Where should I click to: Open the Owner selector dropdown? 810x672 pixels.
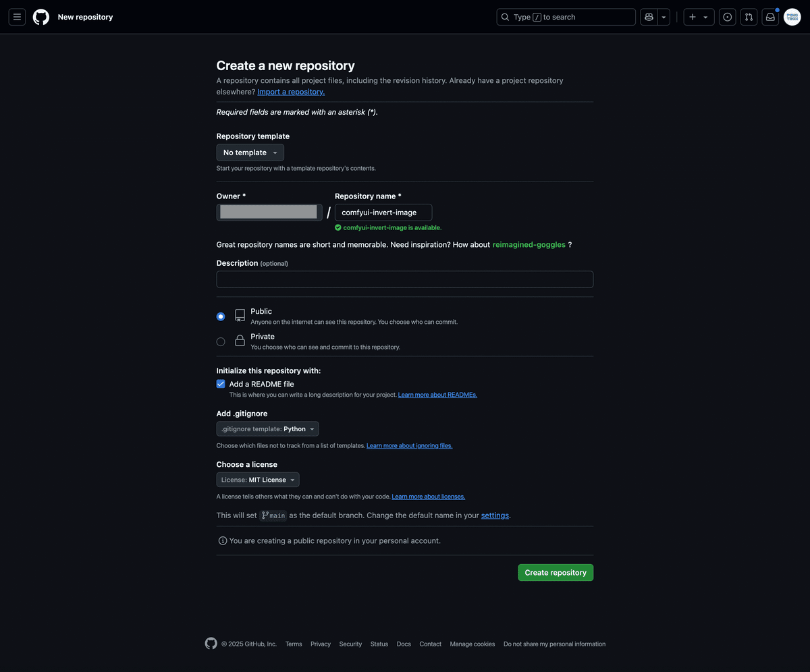269,213
